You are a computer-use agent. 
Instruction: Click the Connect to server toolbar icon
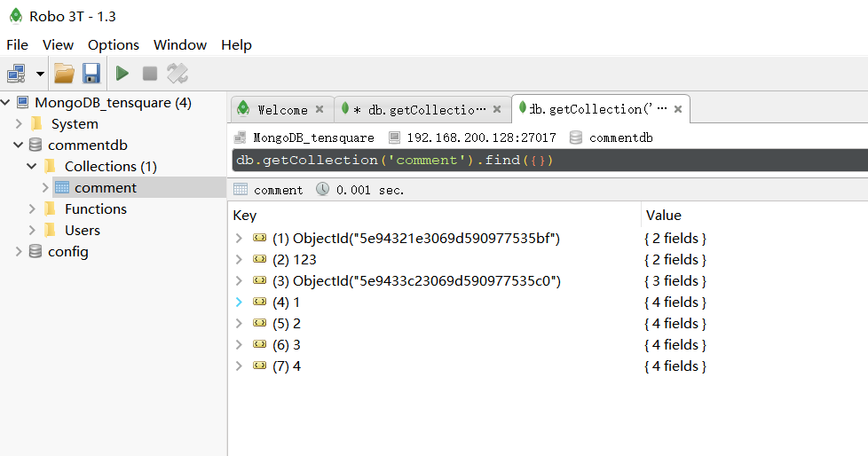click(16, 73)
